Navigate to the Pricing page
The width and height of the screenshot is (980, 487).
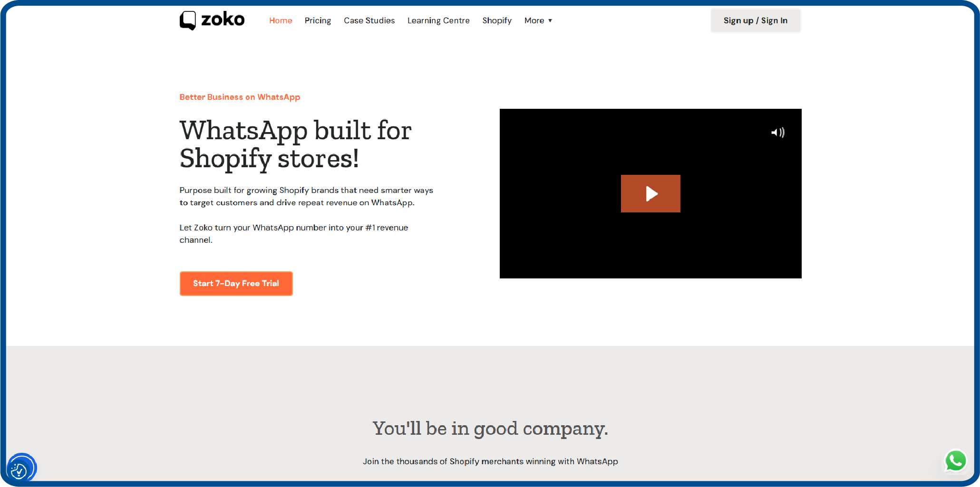[318, 20]
